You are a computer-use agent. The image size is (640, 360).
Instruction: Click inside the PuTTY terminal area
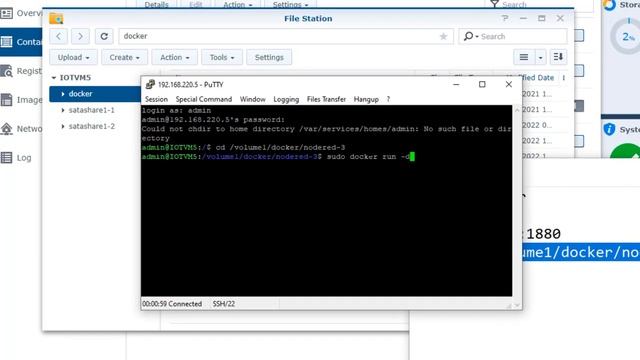tap(327, 200)
